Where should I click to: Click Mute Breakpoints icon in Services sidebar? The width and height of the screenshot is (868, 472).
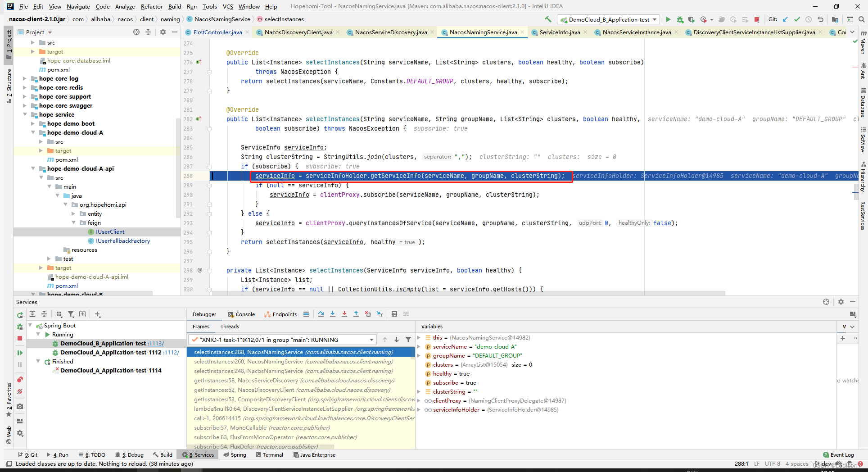point(20,391)
